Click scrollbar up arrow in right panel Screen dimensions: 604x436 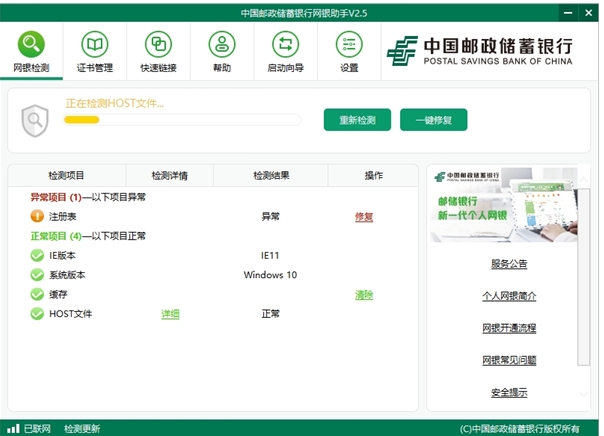[584, 179]
